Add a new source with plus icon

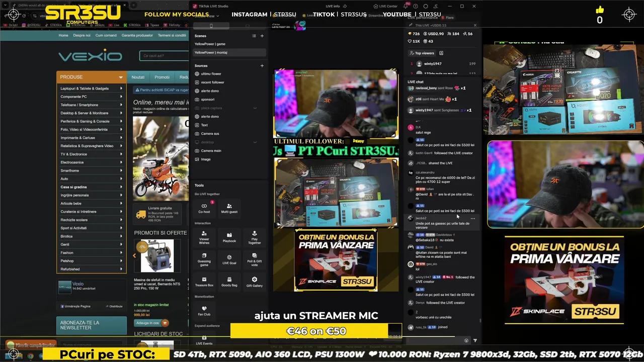point(262,66)
